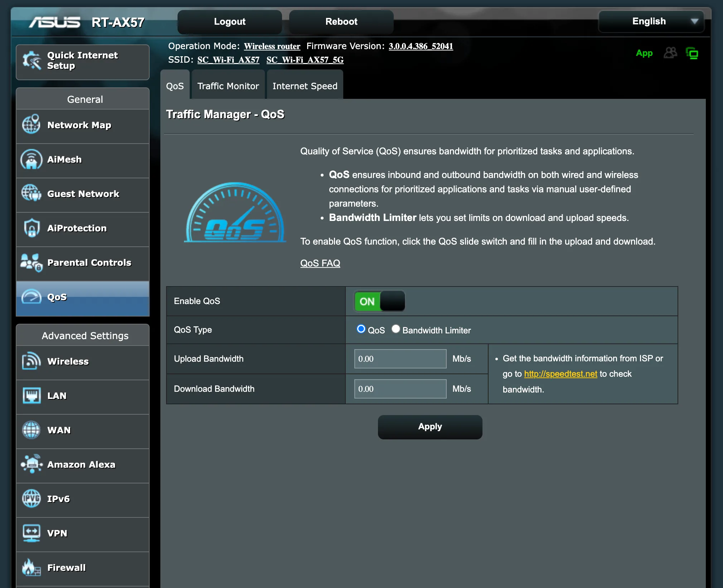Click the AiMesh menu label
Screen dimensions: 723x588
[x=64, y=159]
